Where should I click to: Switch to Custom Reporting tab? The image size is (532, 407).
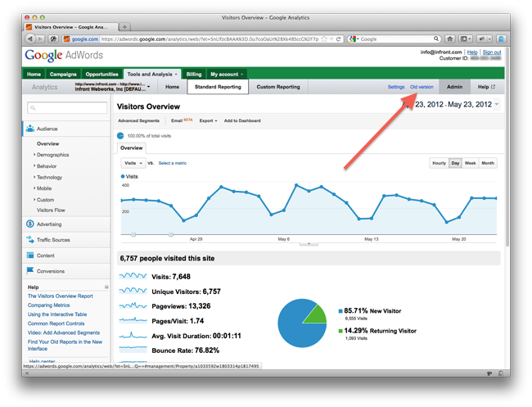(278, 87)
